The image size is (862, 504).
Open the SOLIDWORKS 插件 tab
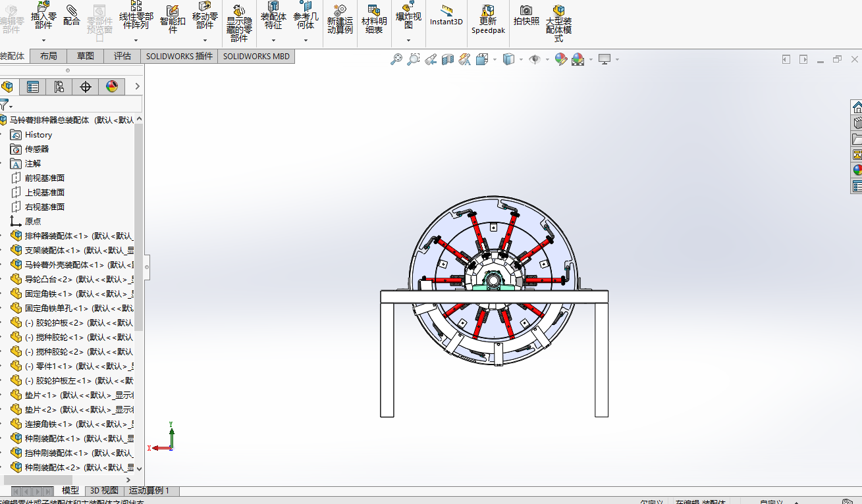180,56
